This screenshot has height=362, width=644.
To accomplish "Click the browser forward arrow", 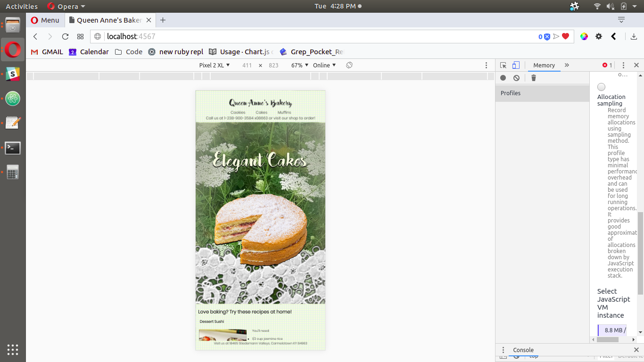I will coord(50,37).
